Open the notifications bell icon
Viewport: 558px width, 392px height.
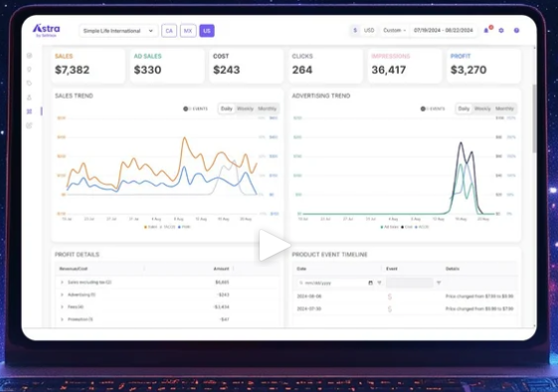point(486,31)
